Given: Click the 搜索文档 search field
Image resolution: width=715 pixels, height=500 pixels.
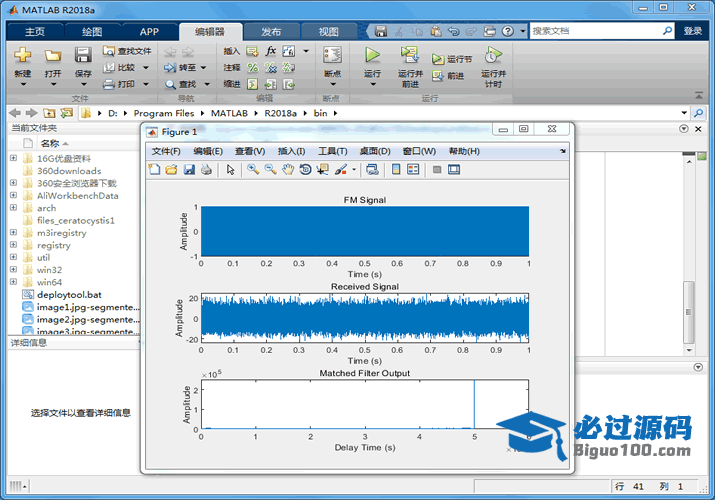Looking at the screenshot, I should [x=596, y=31].
